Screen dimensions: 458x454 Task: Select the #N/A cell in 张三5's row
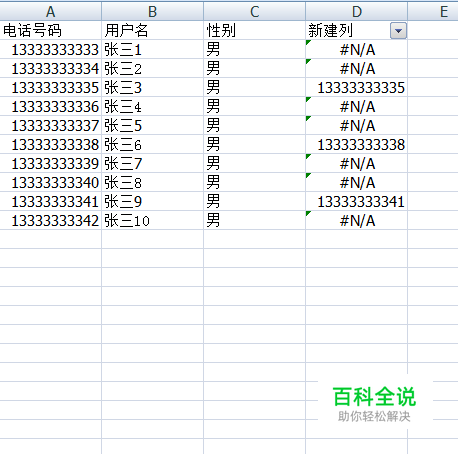[x=357, y=126]
